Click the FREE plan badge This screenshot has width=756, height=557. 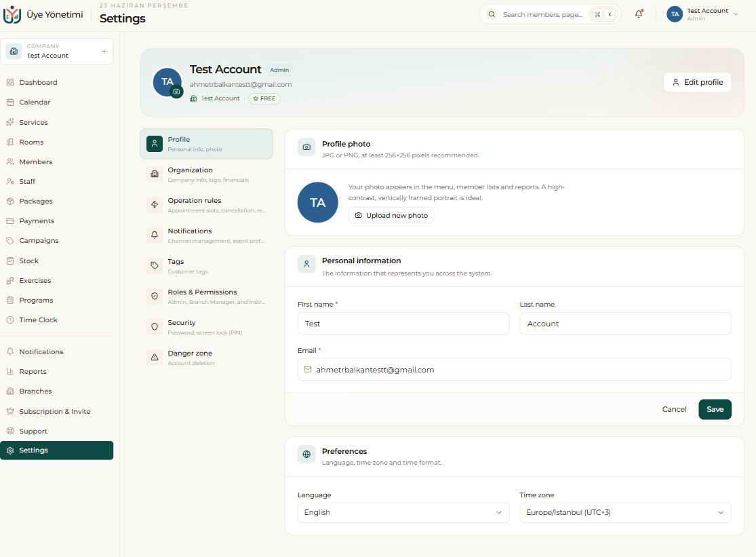pyautogui.click(x=264, y=98)
